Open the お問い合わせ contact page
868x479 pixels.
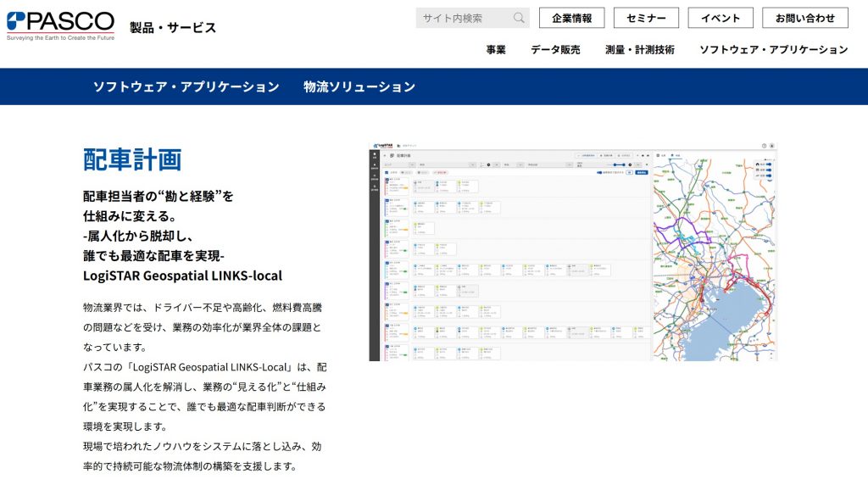pyautogui.click(x=804, y=18)
